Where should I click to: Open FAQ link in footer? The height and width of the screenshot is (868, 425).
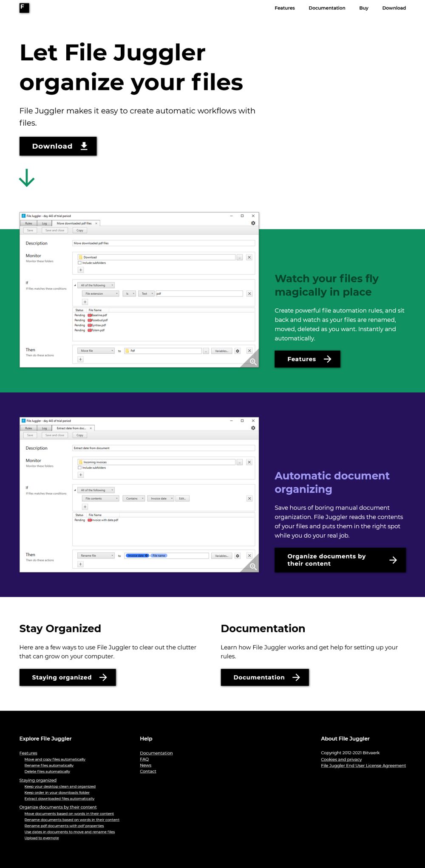click(x=144, y=759)
